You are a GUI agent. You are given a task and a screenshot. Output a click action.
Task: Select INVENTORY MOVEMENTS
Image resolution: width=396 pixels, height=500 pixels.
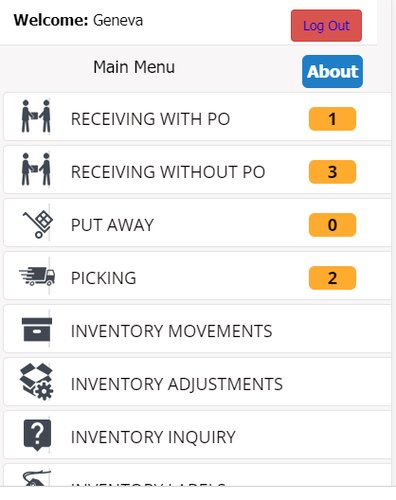[x=197, y=329]
